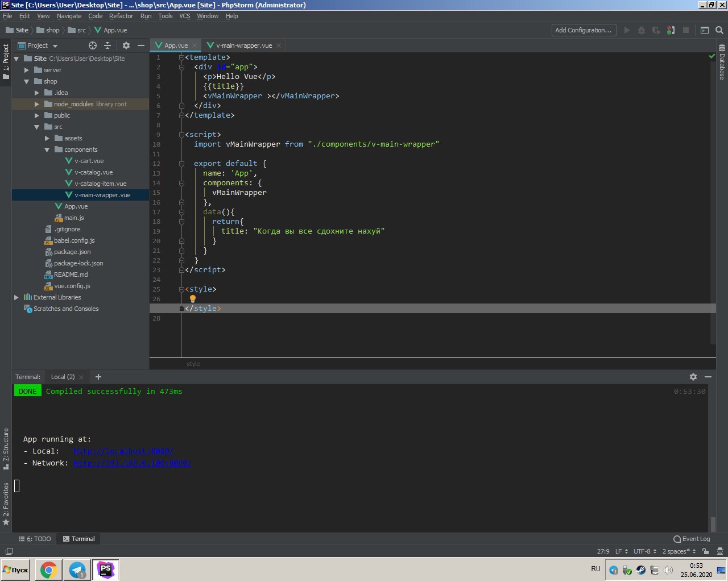The image size is (728, 582).
Task: Click Add Configuration... button
Action: 584,30
